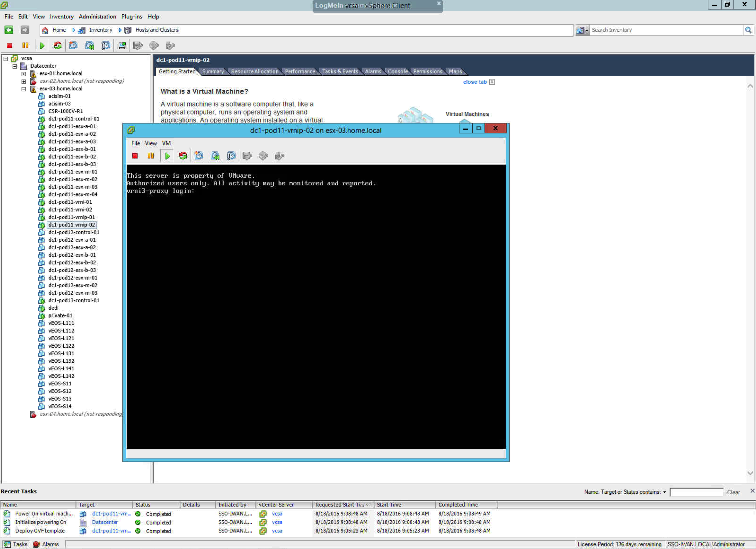756x549 pixels.
Task: Click Take Snapshot icon in main toolbar
Action: (x=73, y=46)
